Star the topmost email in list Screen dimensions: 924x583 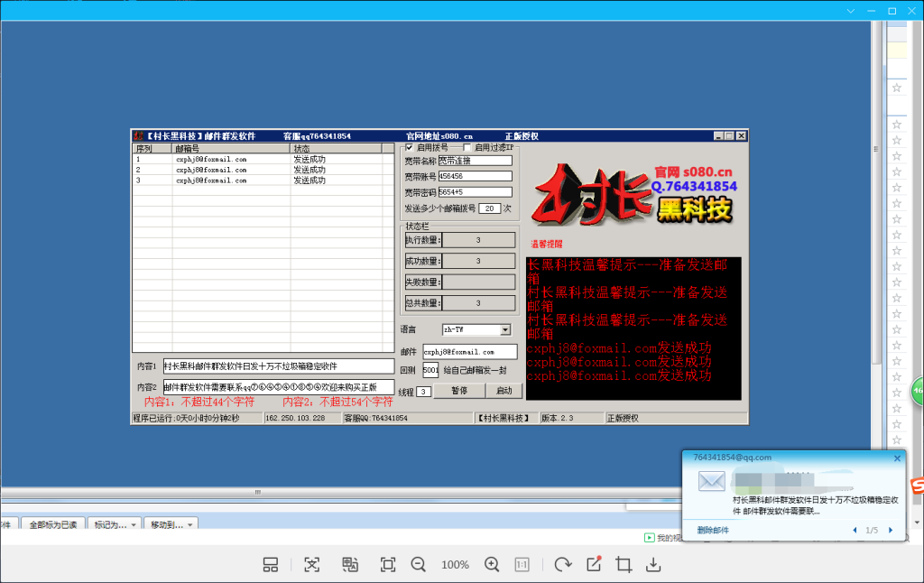pos(896,88)
